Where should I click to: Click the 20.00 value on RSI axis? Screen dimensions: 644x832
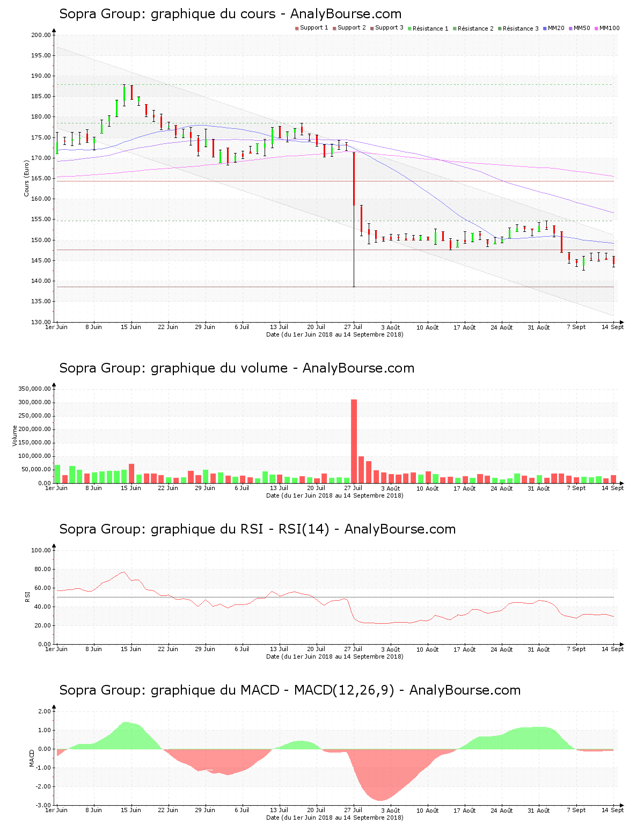tap(42, 625)
